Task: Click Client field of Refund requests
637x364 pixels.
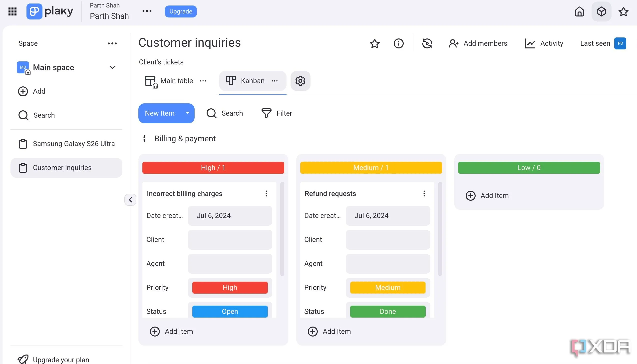Action: click(x=388, y=240)
